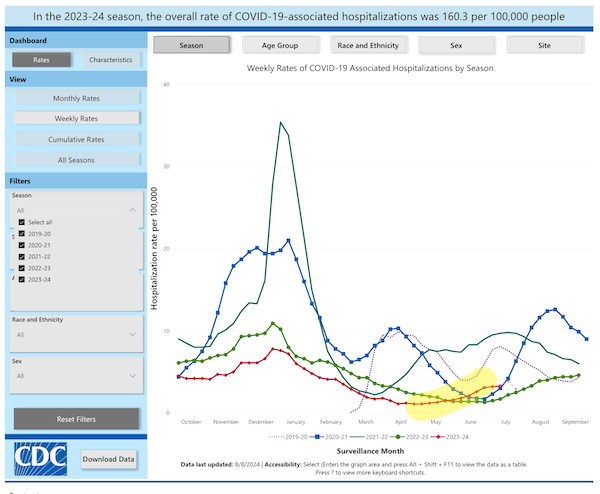Collapse the Season filter dropdown
The width and height of the screenshot is (600, 494).
[132, 210]
